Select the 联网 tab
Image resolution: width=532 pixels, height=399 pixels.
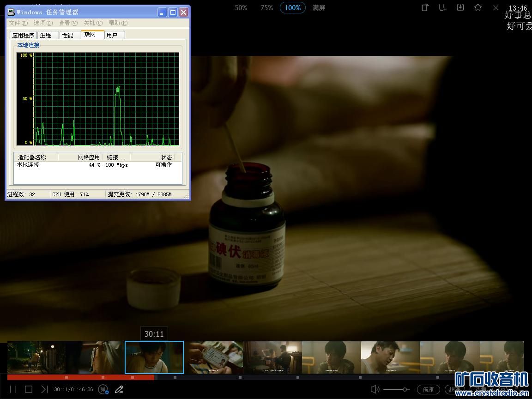(x=92, y=35)
